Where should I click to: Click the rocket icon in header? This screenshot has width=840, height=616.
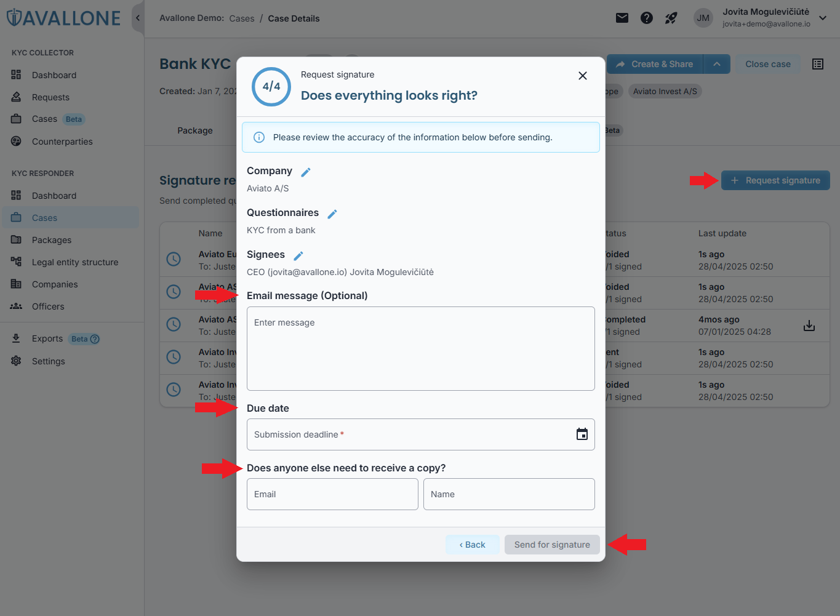point(671,18)
